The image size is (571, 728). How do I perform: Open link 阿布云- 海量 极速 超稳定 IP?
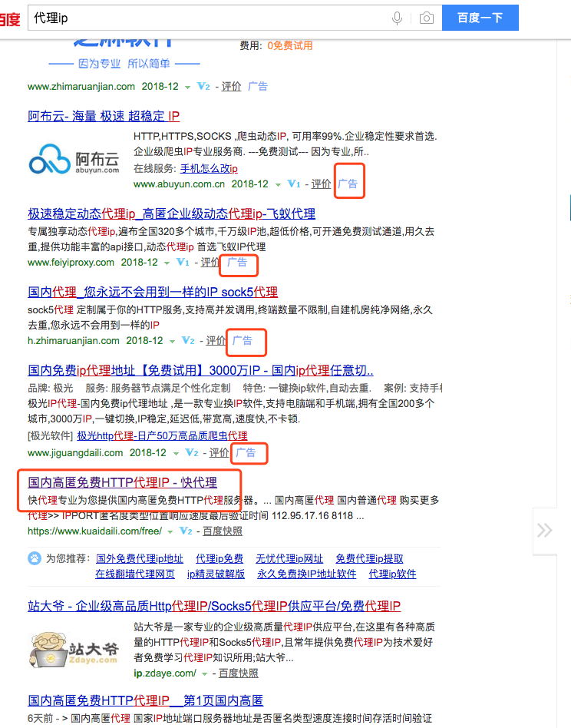pos(104,116)
